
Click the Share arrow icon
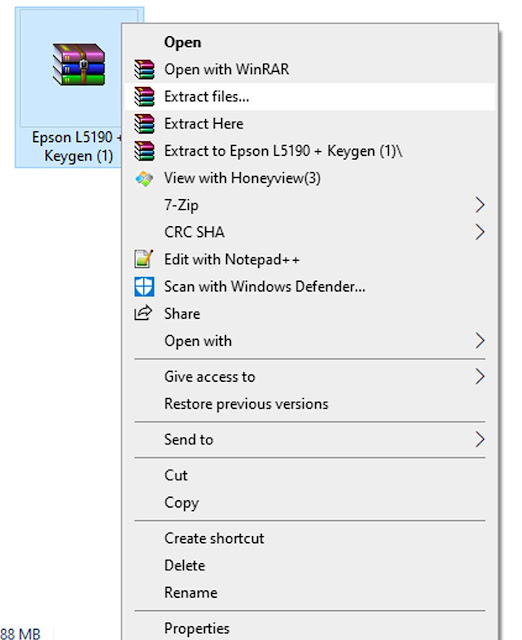click(143, 313)
